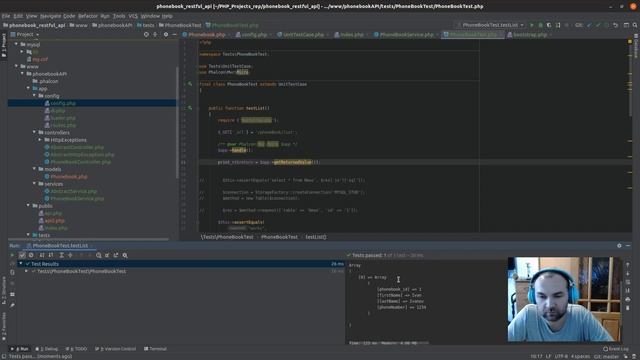Collapse the phonebookAPI folder
This screenshot has height=360, width=640.
pyautogui.click(x=22, y=73)
